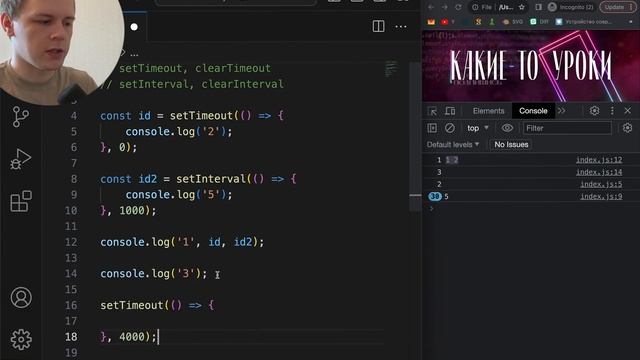Viewport: 640px width, 360px height.
Task: Click the id2 argument on line 12
Action: 243,242
